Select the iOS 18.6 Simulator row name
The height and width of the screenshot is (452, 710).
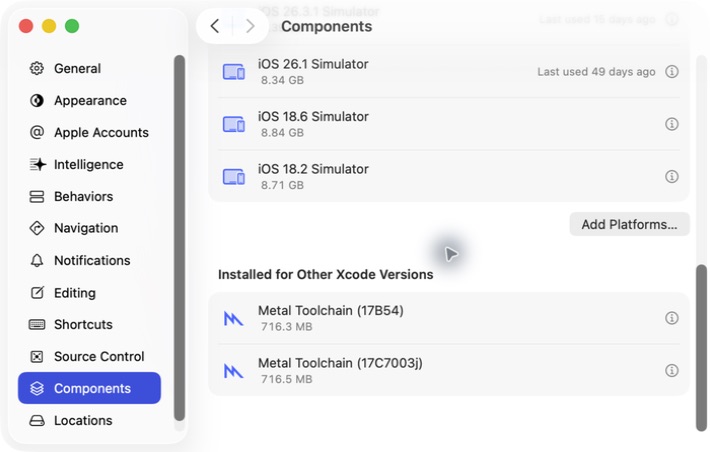point(313,116)
